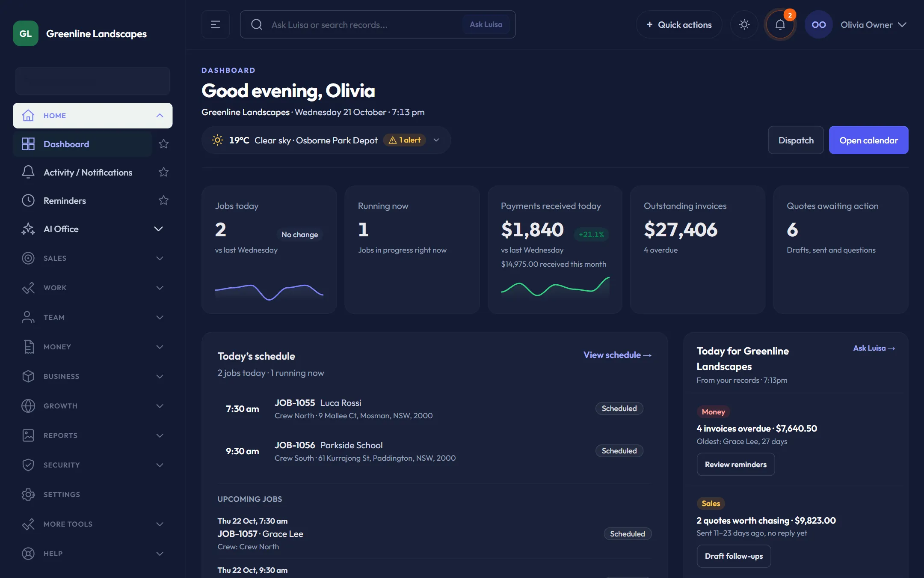Click the HELP lifebuoy icon
Image resolution: width=924 pixels, height=578 pixels.
(28, 554)
